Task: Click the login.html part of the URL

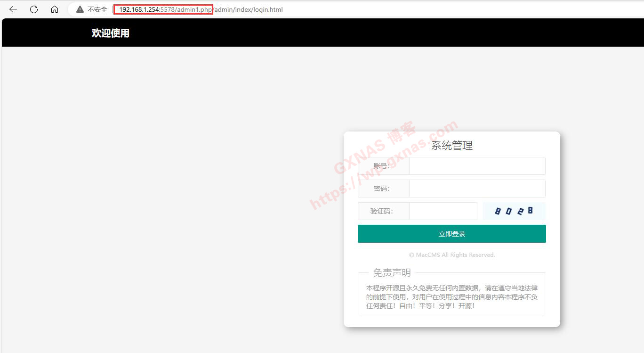Action: pos(267,9)
